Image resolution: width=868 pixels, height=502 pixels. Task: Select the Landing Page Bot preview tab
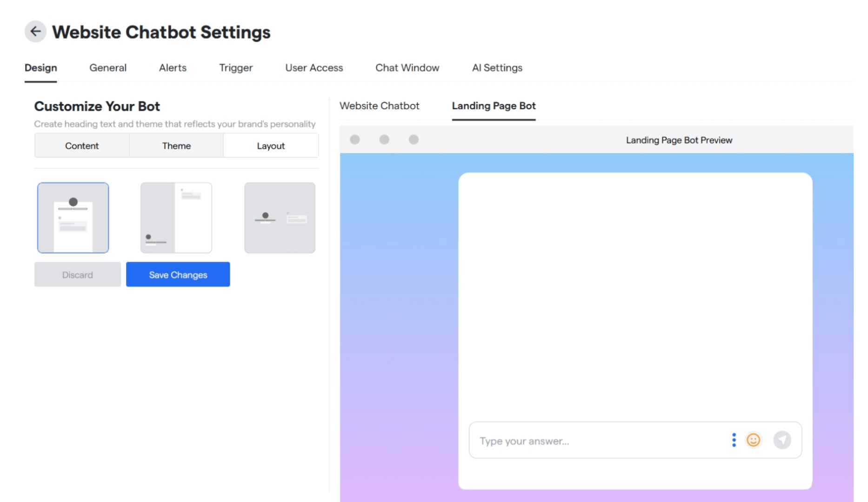(494, 106)
